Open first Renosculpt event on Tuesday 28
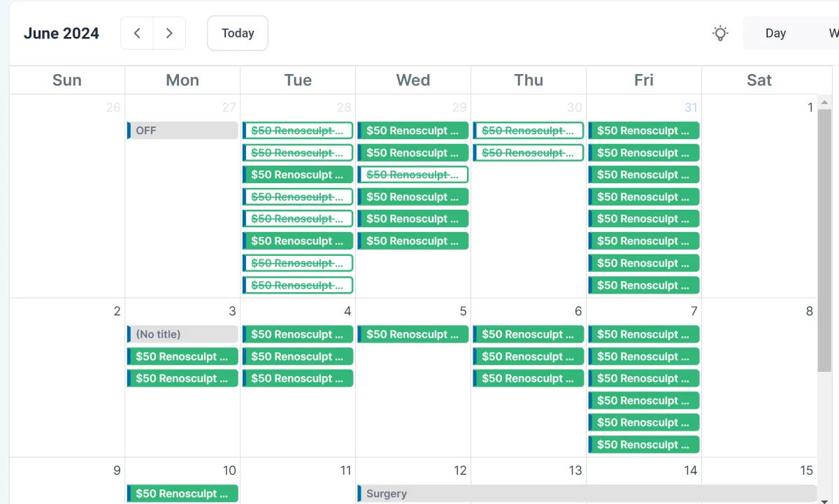Viewport: 839px width, 504px height. point(298,131)
